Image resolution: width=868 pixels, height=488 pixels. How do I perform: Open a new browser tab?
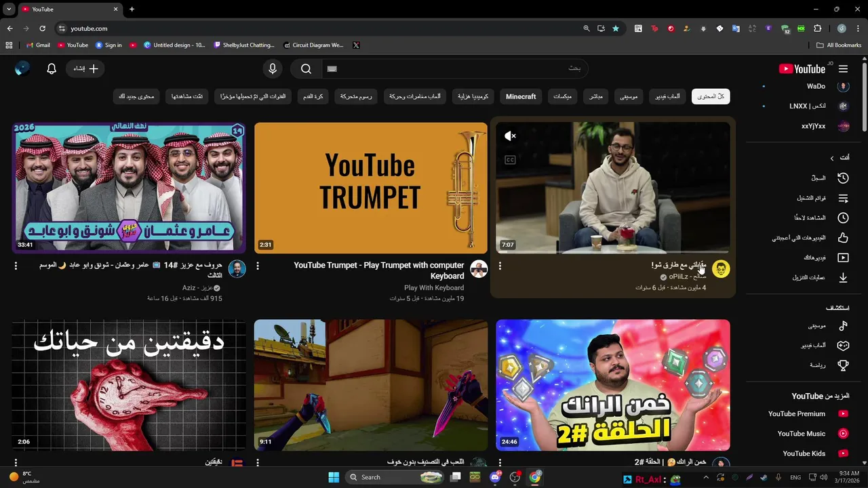pyautogui.click(x=132, y=9)
